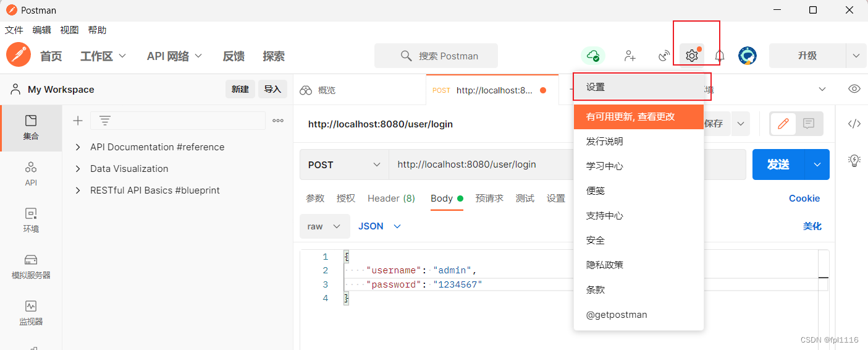Open the Save options dropdown arrow
Screen dimensions: 868x350
point(740,124)
